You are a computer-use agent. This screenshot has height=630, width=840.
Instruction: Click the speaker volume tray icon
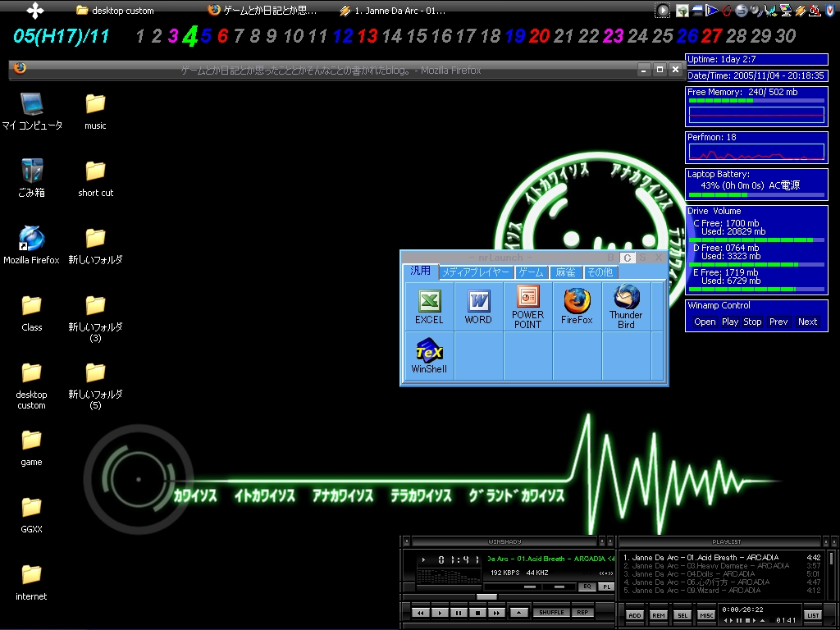756,10
